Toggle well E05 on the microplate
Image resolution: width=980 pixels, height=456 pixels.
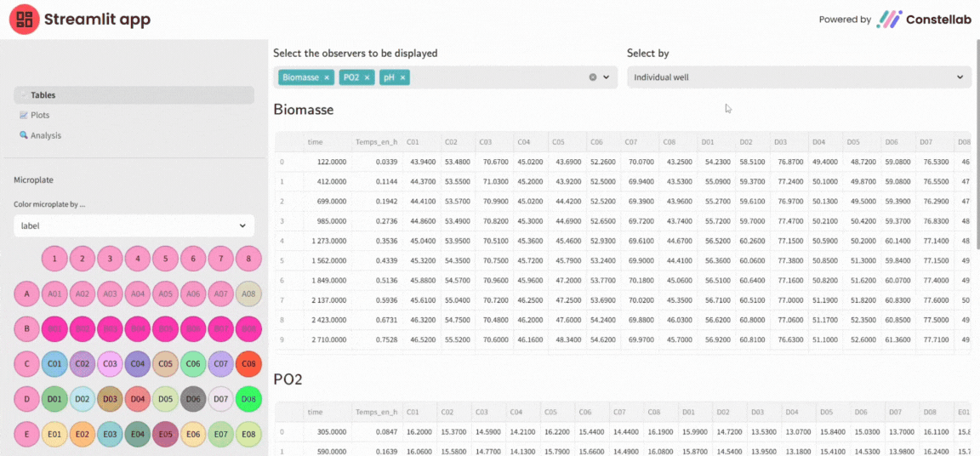(x=165, y=434)
